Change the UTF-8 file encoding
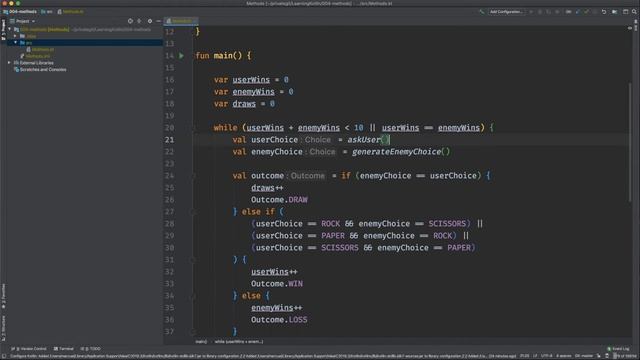The image size is (640, 360). [546, 356]
